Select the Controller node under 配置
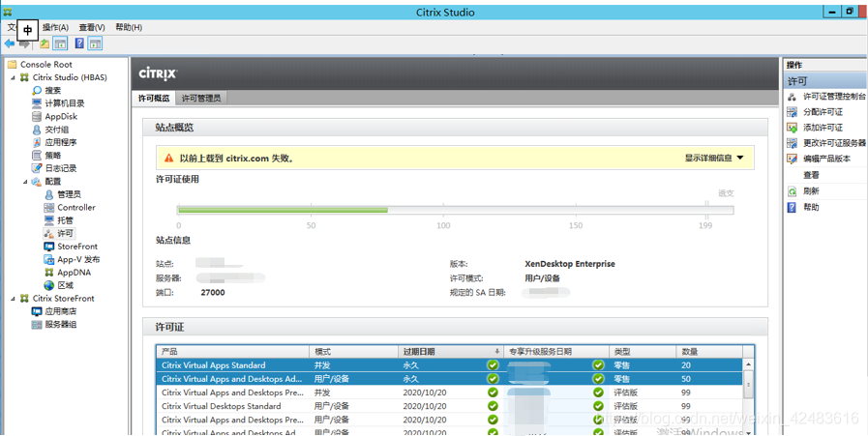Screen dimensions: 868x436 coord(75,207)
